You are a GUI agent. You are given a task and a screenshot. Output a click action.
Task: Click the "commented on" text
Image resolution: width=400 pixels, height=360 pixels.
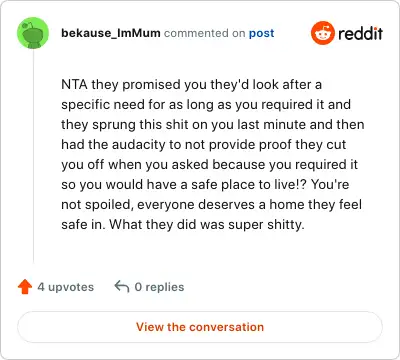(x=204, y=33)
